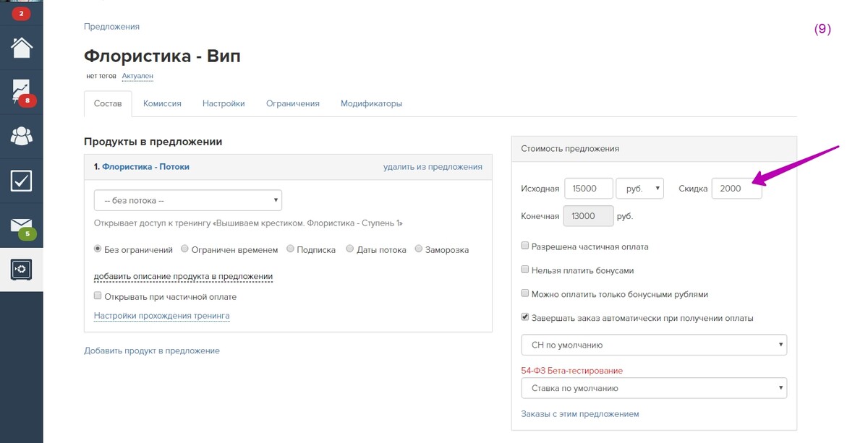Click the Конечная price field 13000

589,216
